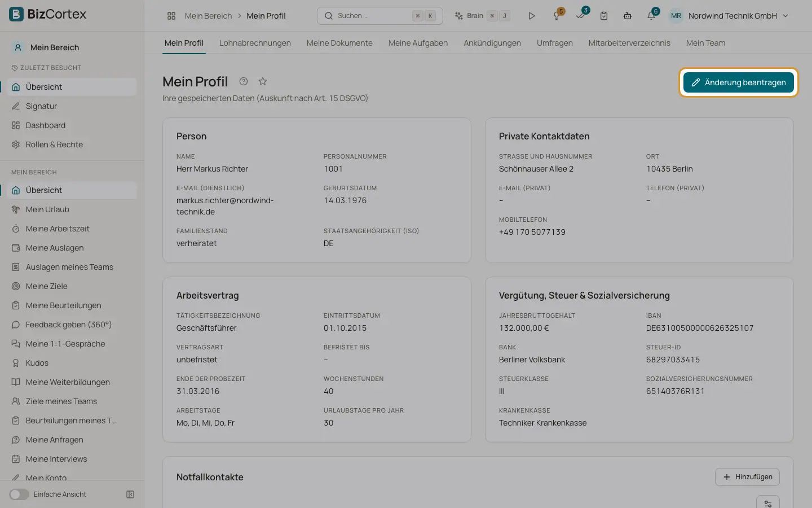The image size is (812, 508).
Task: Open the Umfragen tab
Action: (555, 43)
